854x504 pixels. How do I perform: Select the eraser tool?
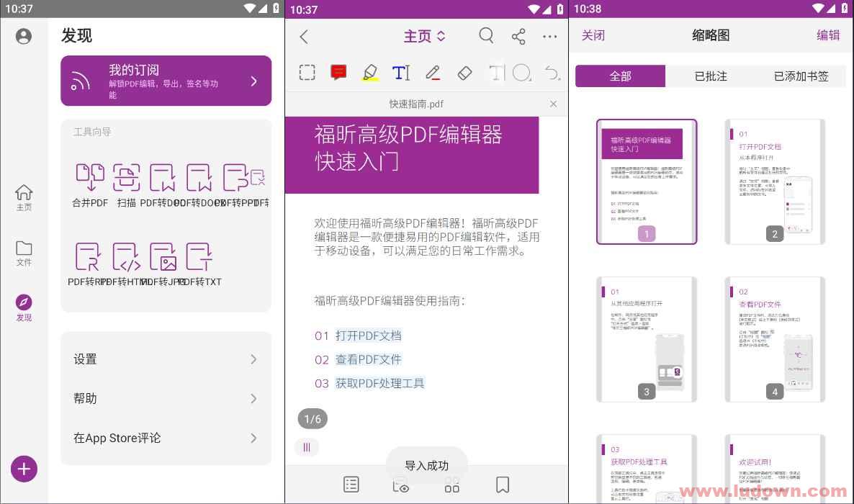(464, 73)
